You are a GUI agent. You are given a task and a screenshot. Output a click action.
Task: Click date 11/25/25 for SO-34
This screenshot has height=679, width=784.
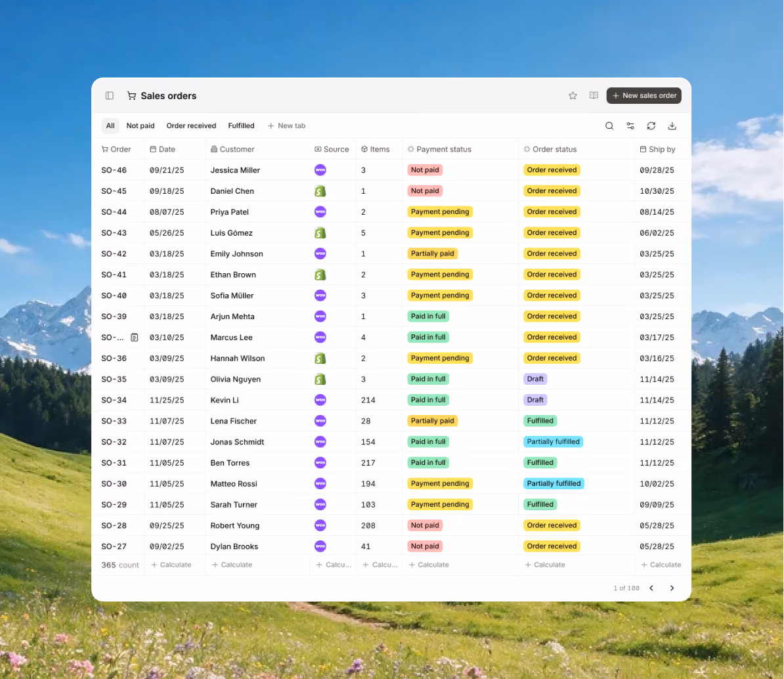coord(167,400)
